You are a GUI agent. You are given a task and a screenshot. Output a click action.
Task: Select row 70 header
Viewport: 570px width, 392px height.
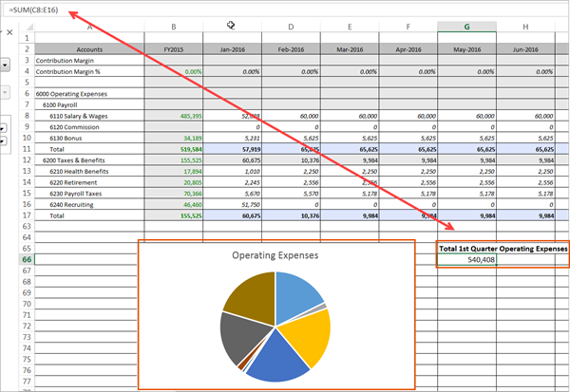(27, 304)
